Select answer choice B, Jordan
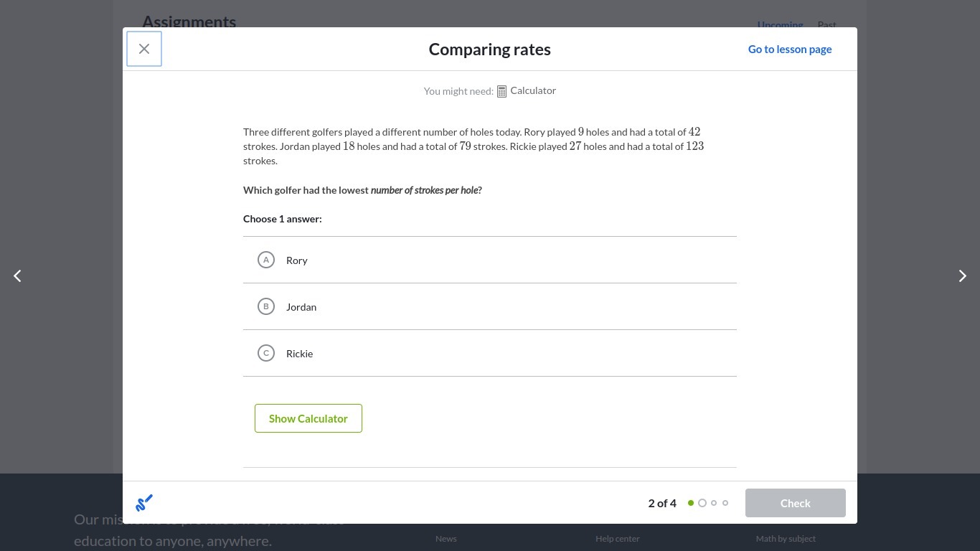Image resolution: width=980 pixels, height=551 pixels. click(266, 306)
